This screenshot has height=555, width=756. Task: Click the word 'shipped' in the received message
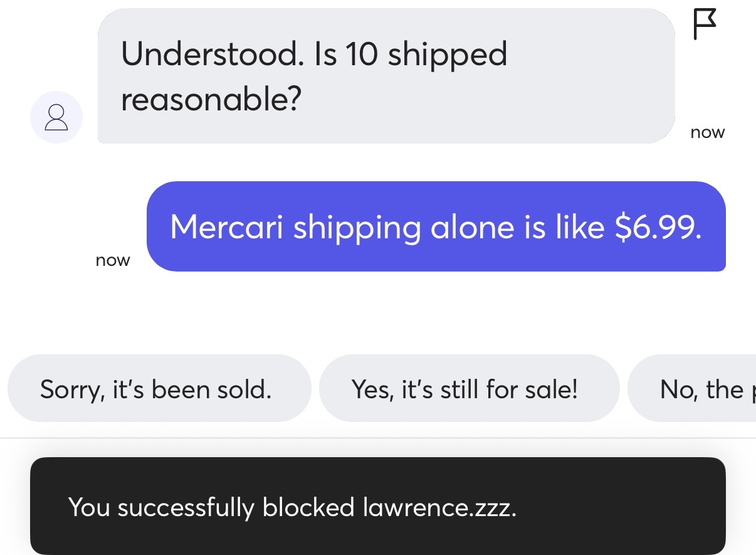click(447, 55)
